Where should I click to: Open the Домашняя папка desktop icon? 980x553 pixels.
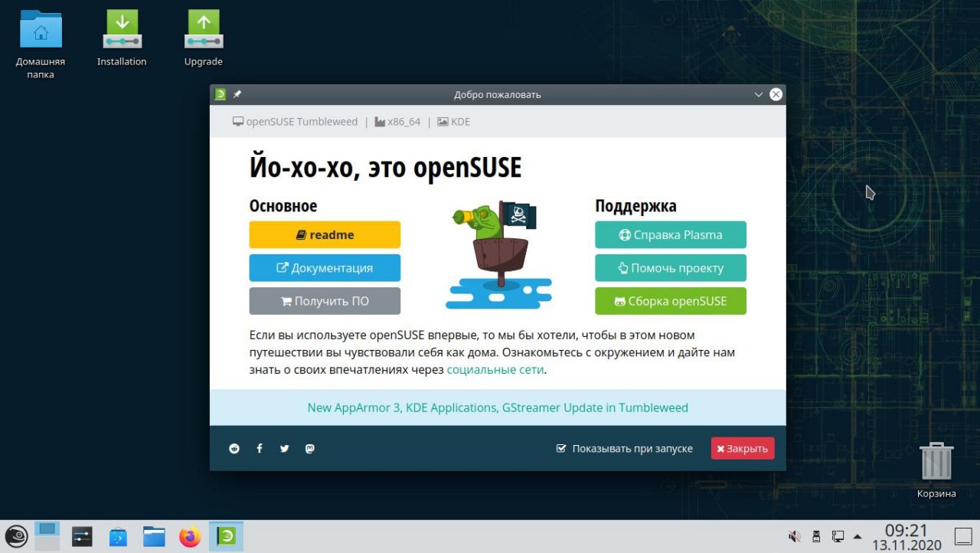(41, 44)
